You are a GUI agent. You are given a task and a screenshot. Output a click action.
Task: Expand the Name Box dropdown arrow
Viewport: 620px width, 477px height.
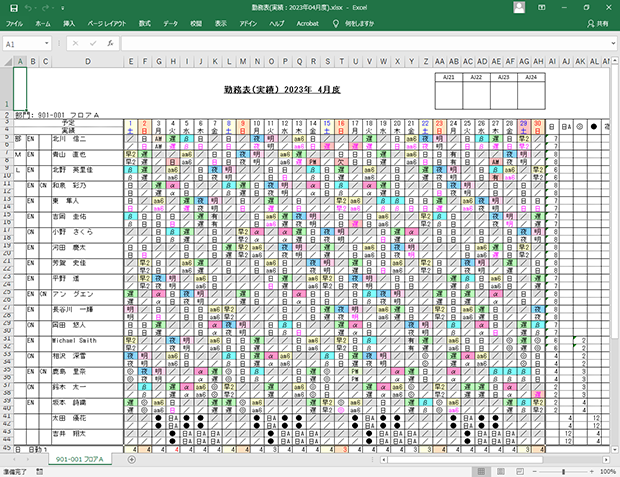point(47,44)
